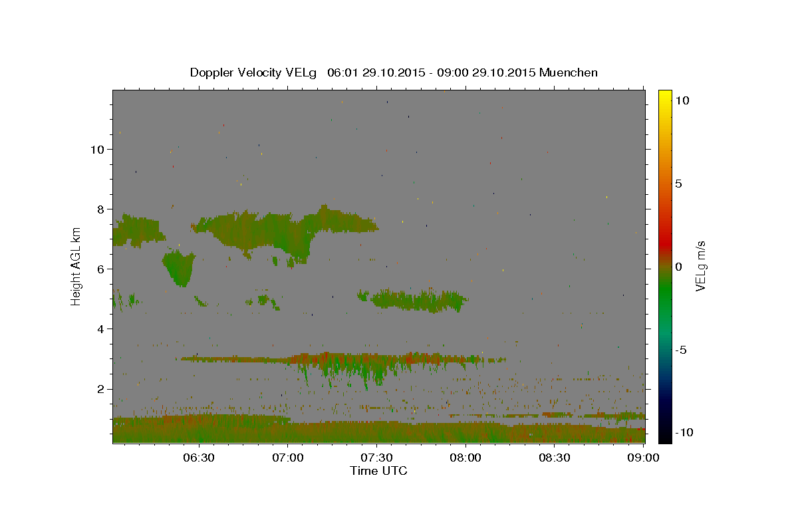Click the 'Time UTC' axis label
Viewport: 798px width, 532px height.
point(378,471)
